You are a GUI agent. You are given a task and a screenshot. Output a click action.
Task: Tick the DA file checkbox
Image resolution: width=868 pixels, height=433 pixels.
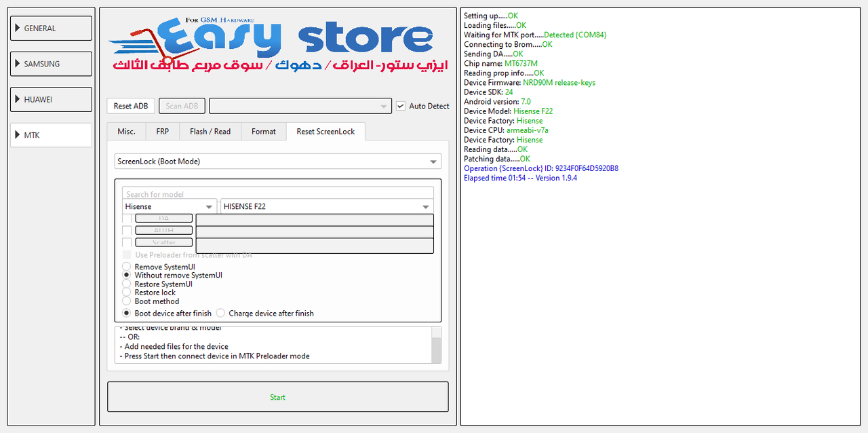127,219
